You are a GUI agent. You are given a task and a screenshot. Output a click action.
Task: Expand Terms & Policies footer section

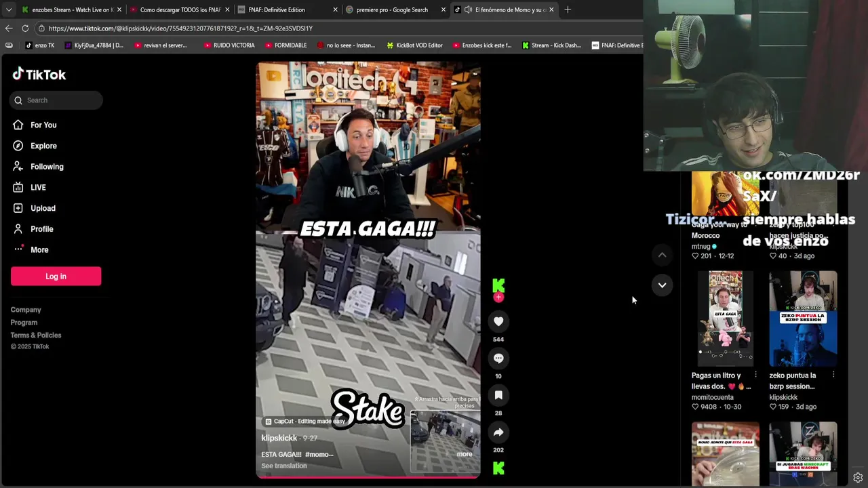pos(36,335)
